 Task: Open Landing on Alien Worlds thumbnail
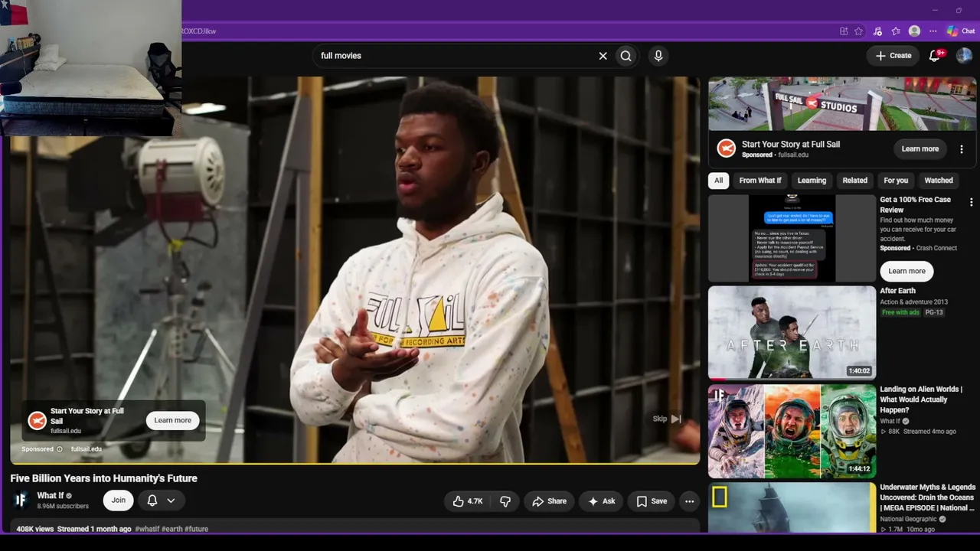(792, 431)
